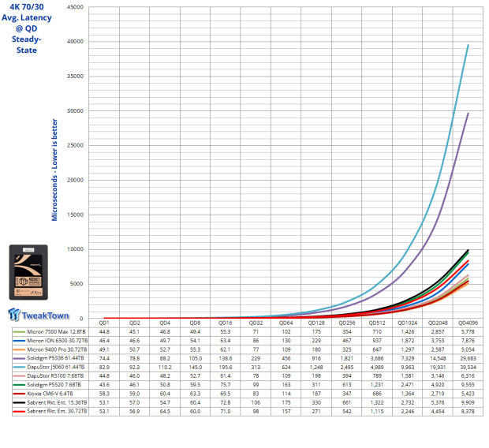Click the Micron 9400 Pro orange legend swatch
Screen dimensions: 489x448
19,349
